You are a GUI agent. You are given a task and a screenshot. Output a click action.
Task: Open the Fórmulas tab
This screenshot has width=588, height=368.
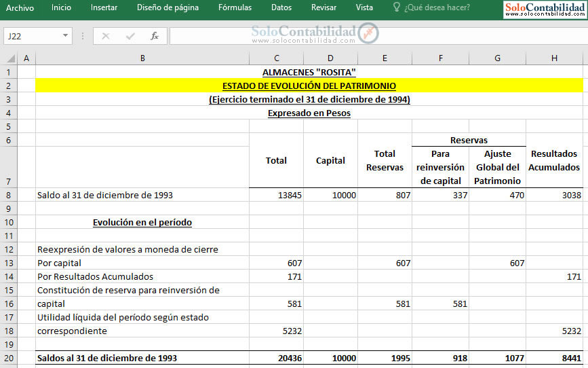click(x=235, y=7)
